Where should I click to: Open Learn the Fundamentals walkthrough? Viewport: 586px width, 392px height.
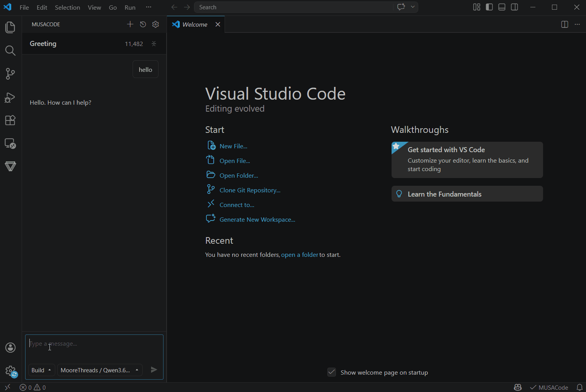467,194
